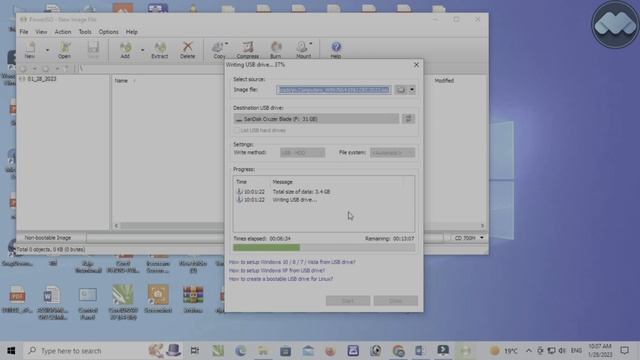Click the 19°C weather widget
This screenshot has width=640, height=360.
coord(504,351)
